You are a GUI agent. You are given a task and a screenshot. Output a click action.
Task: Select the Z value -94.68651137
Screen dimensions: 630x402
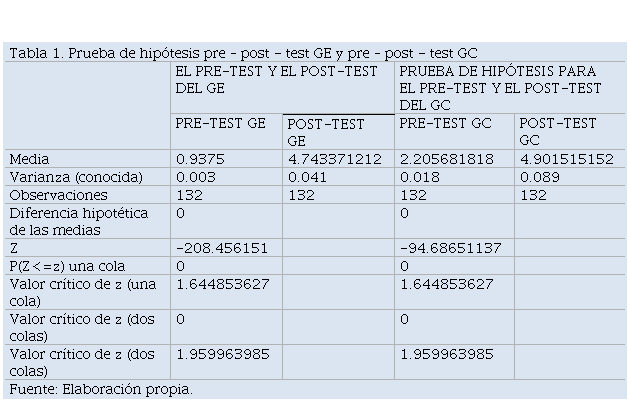point(450,248)
